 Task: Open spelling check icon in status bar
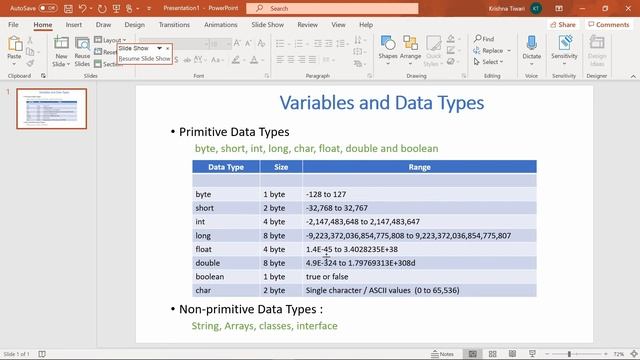click(42, 354)
